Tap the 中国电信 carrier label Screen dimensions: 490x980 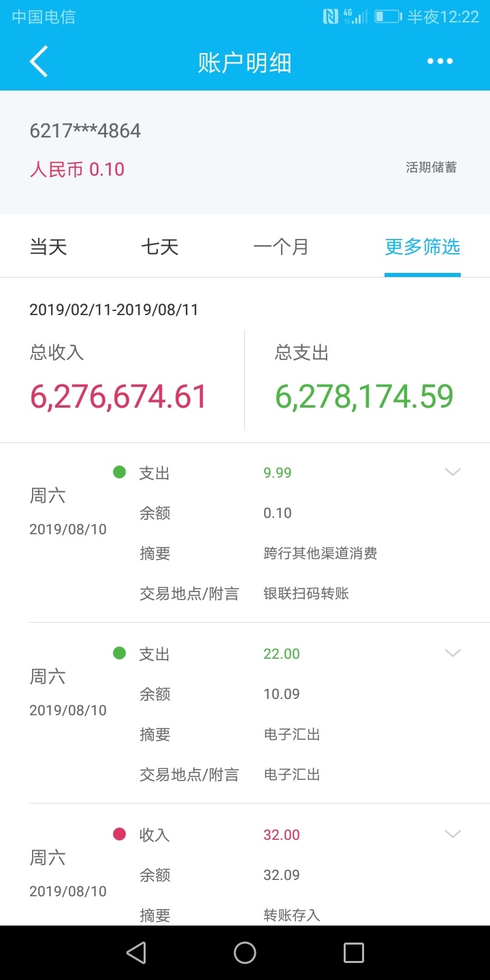click(x=44, y=17)
